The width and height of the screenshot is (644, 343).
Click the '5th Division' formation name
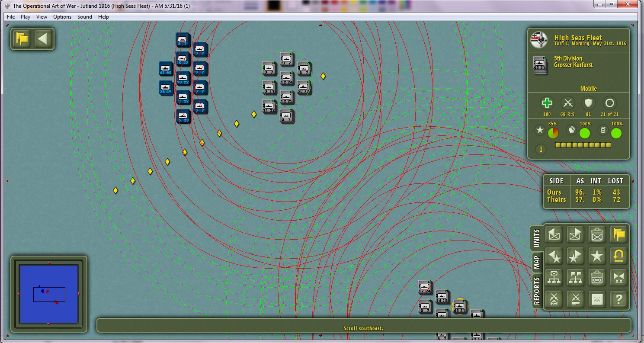[568, 58]
